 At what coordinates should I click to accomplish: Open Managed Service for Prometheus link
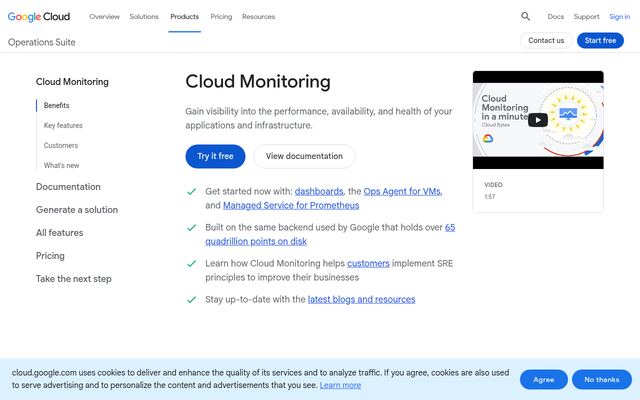[x=291, y=205]
